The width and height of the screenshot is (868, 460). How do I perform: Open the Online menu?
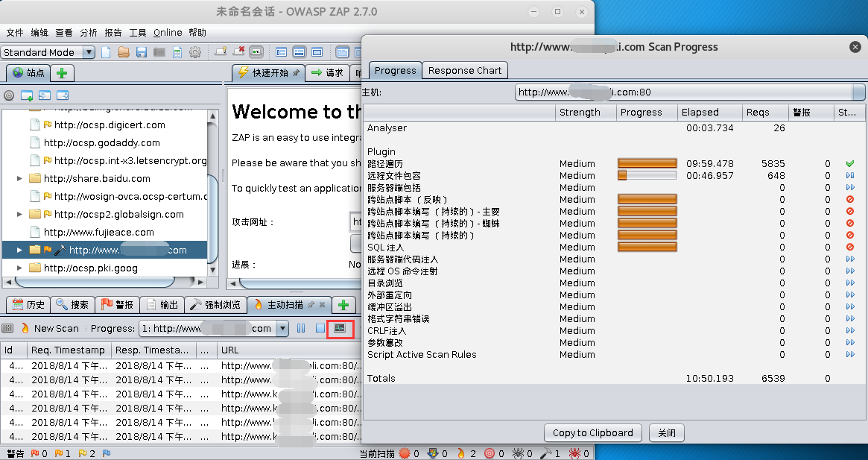pyautogui.click(x=168, y=33)
